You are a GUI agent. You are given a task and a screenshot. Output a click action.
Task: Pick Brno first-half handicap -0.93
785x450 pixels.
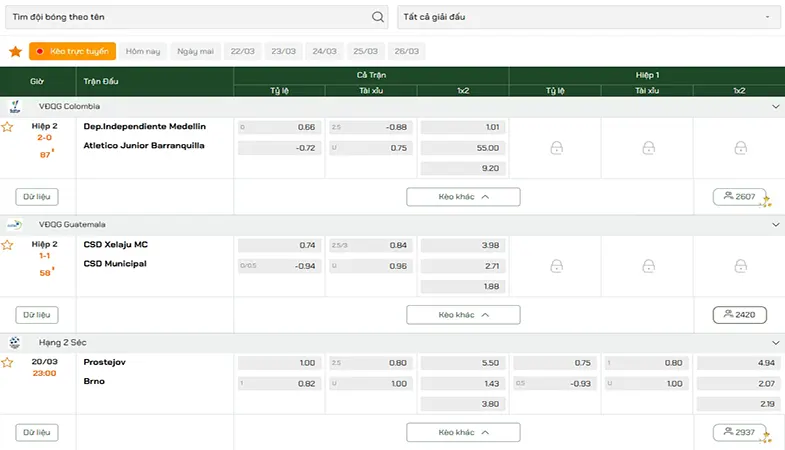(555, 384)
